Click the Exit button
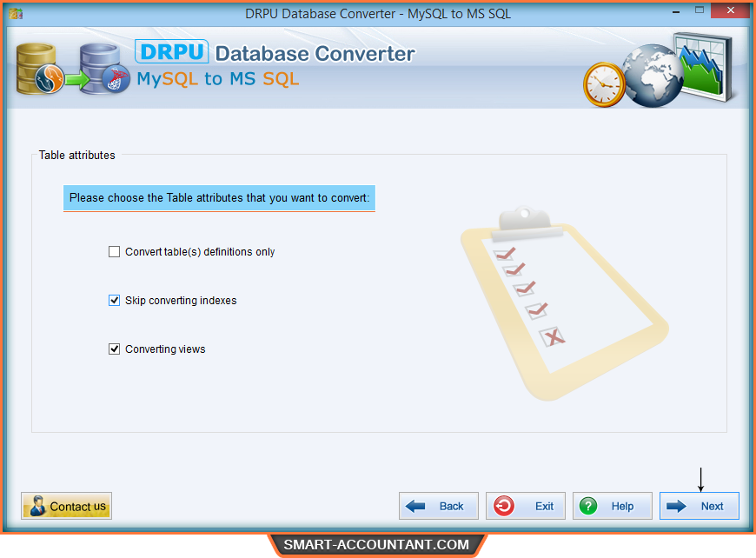 pyautogui.click(x=526, y=506)
